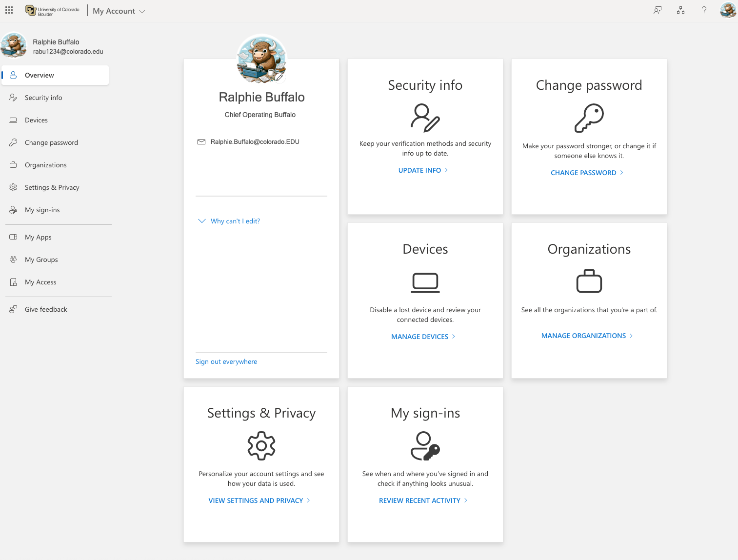Click Sign out everywhere link
Viewport: 738px width, 560px height.
[226, 361]
